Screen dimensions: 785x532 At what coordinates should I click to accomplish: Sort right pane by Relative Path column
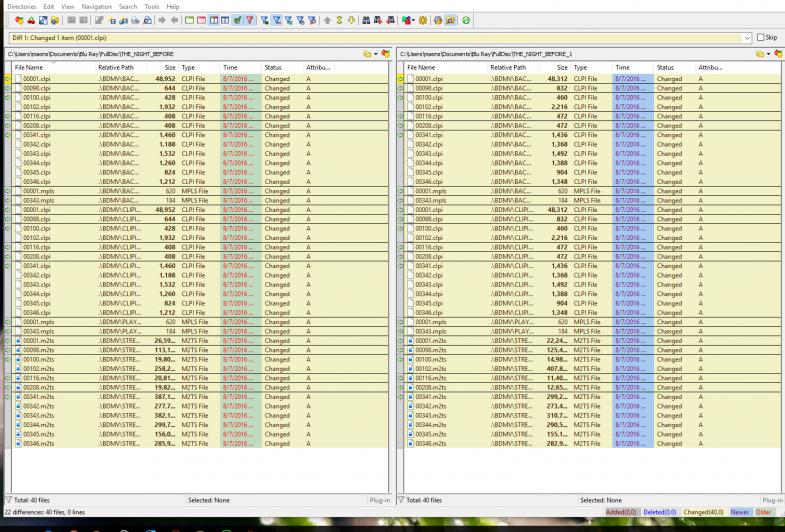(513, 68)
